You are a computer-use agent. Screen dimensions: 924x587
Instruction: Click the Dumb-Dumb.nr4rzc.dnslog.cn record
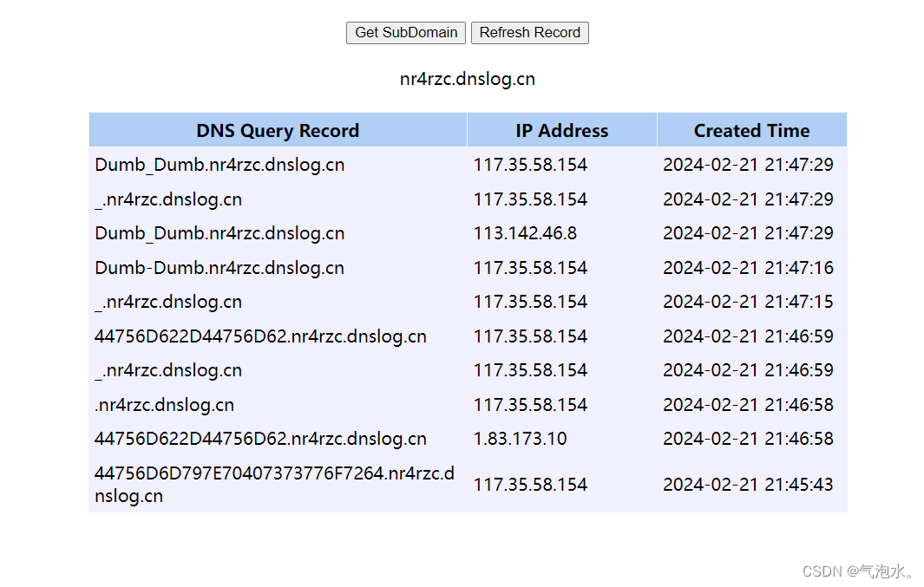pos(219,267)
